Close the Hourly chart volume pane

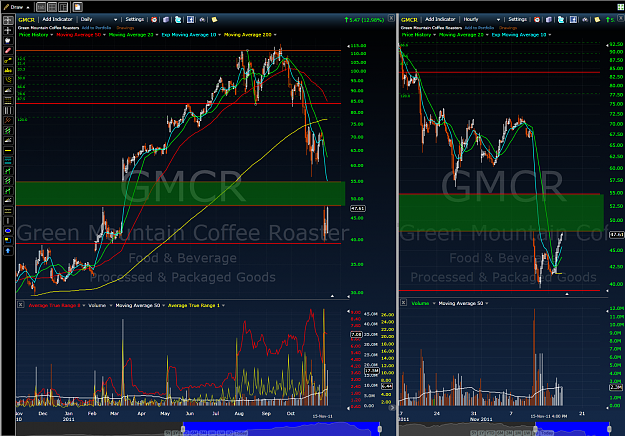coord(403,302)
